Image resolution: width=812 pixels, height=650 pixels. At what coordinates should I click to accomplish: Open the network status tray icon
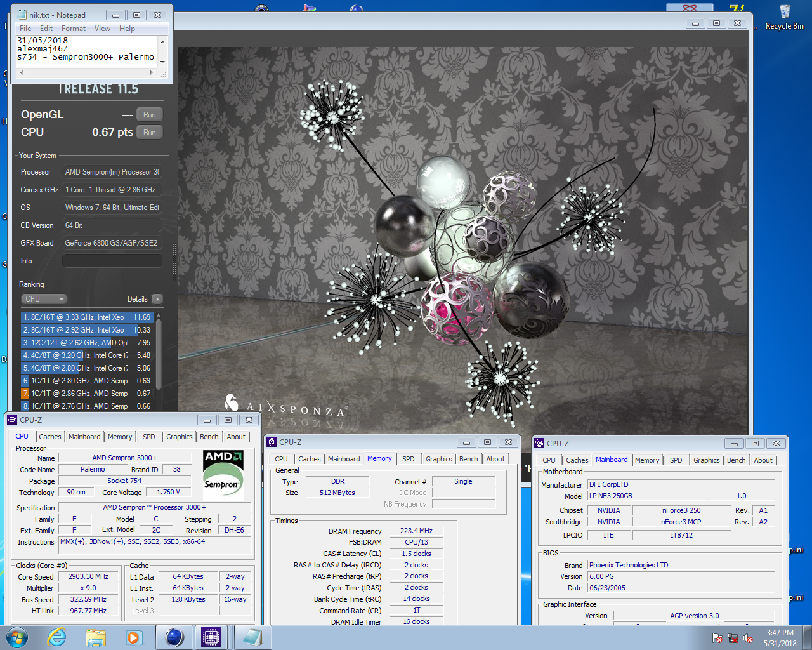pyautogui.click(x=733, y=639)
